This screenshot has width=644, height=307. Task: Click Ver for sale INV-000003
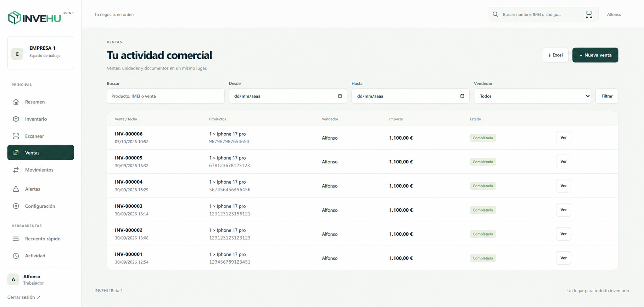(x=563, y=210)
